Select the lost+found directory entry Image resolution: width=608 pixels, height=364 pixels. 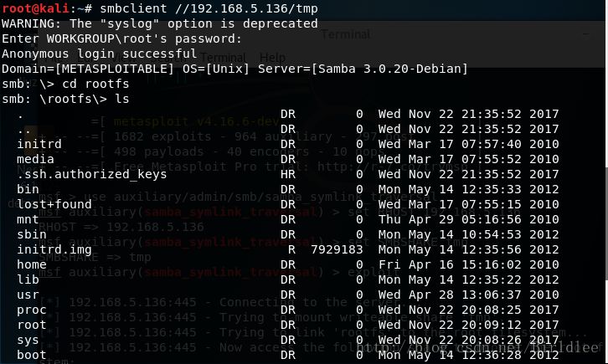tap(54, 204)
